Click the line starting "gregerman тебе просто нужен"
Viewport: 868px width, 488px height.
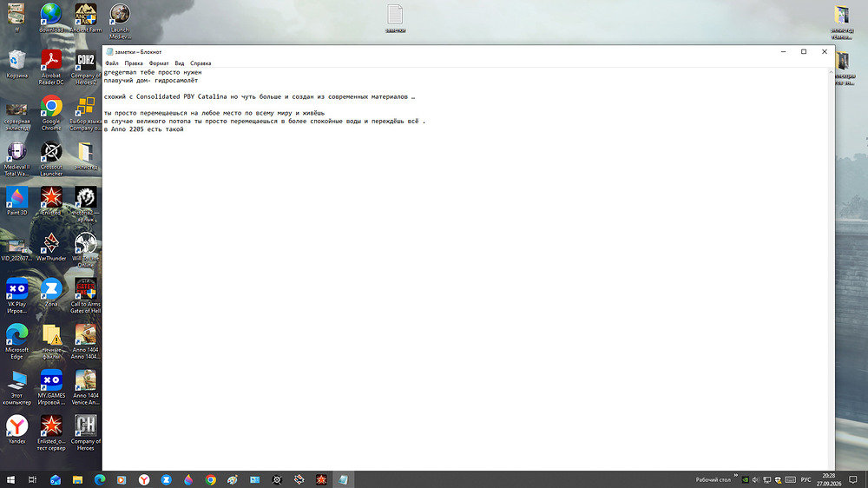click(153, 72)
